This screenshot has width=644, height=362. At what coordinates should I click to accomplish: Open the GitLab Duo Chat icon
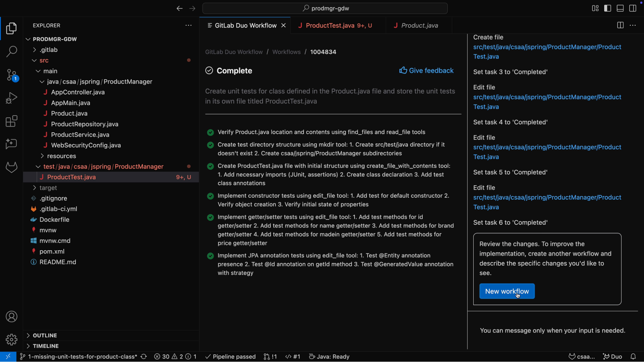pyautogui.click(x=11, y=144)
